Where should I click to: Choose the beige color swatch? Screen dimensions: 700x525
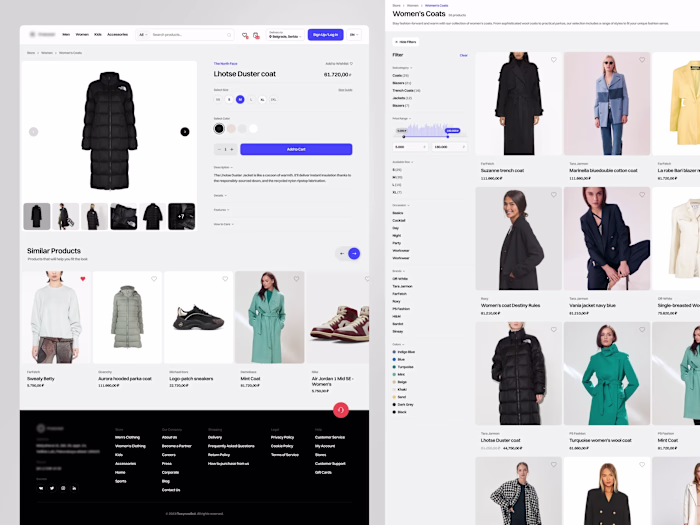[231, 129]
